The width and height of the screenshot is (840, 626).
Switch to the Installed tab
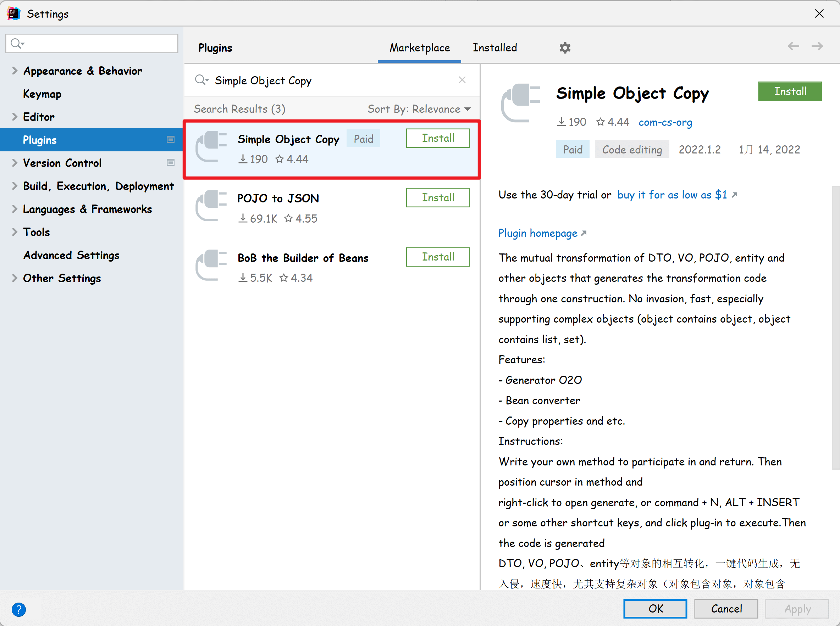click(x=494, y=48)
